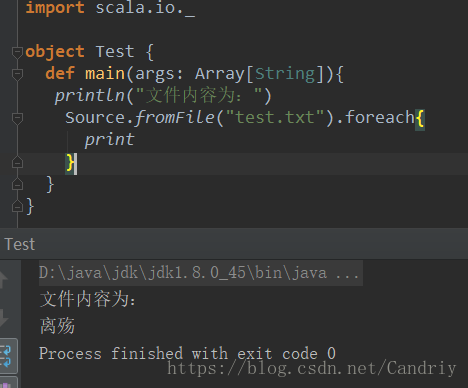Viewport: 468px width, 388px height.
Task: Click console output line '离殇'
Action: [57, 326]
